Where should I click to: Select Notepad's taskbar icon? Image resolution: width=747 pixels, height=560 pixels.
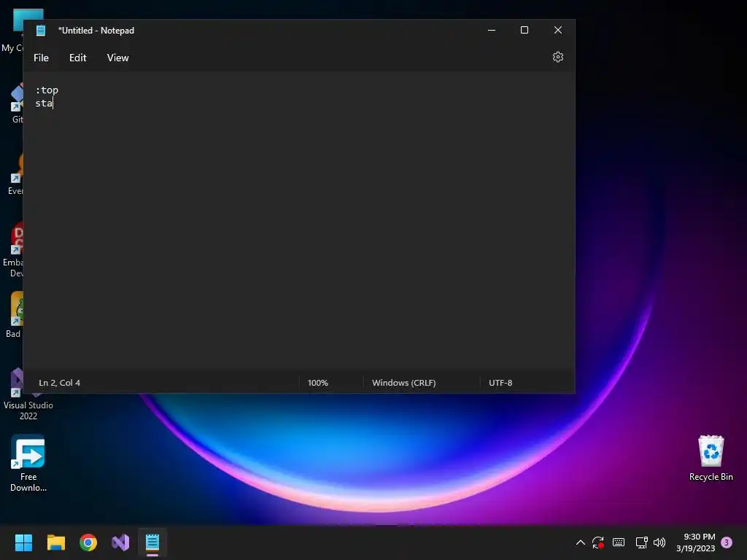pyautogui.click(x=152, y=542)
